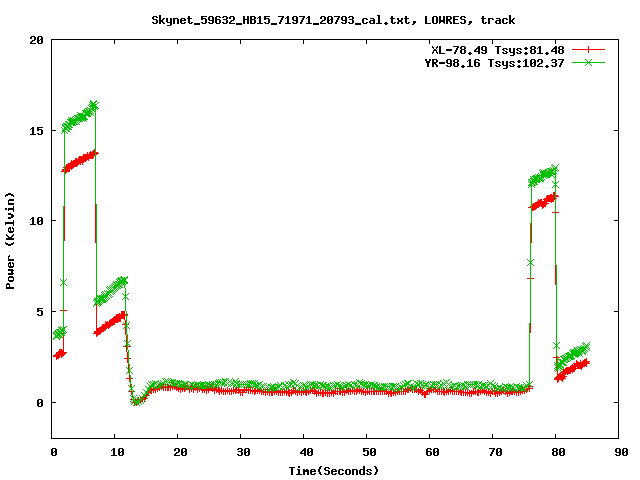Select legend entry XL-78.49 Tsys:81.48
The height and width of the screenshot is (480, 640).
point(498,50)
